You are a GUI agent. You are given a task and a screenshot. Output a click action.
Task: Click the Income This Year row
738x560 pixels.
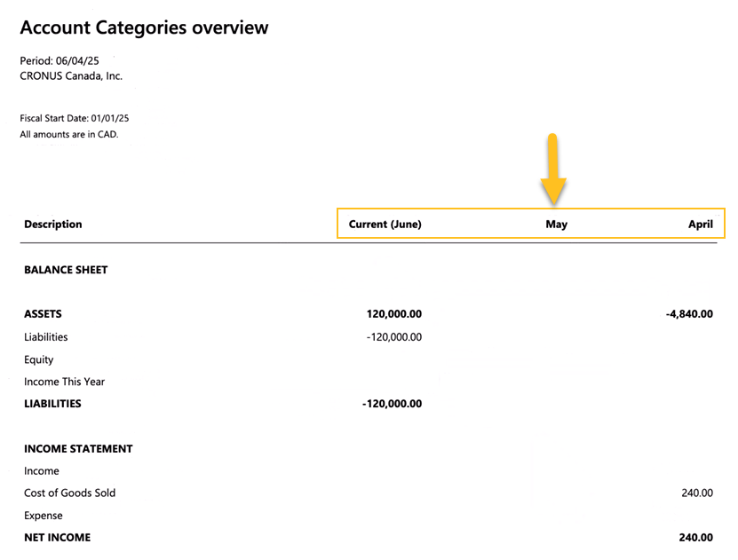(x=64, y=381)
